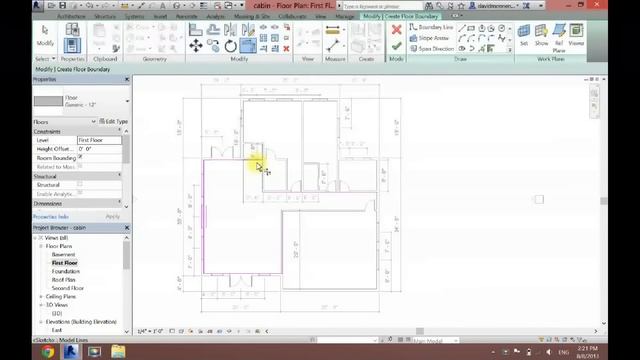Switch to the Structure ribbon tab

click(x=105, y=16)
